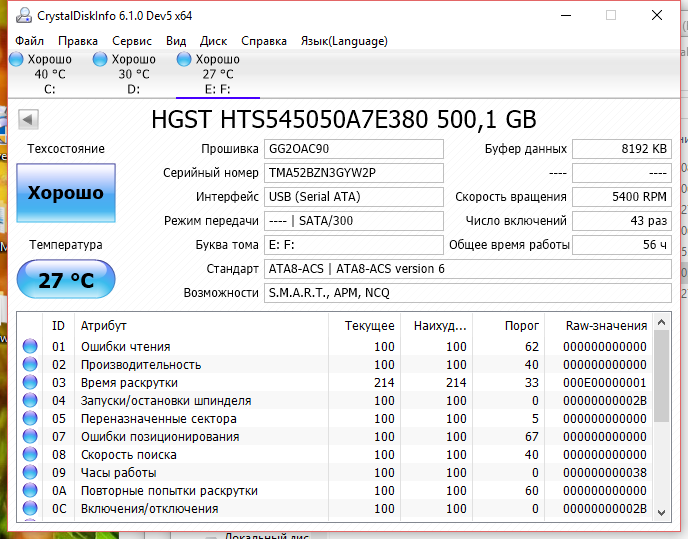The width and height of the screenshot is (688, 539).
Task: Click status orb for 08 Скорость поиска
Action: 30,454
